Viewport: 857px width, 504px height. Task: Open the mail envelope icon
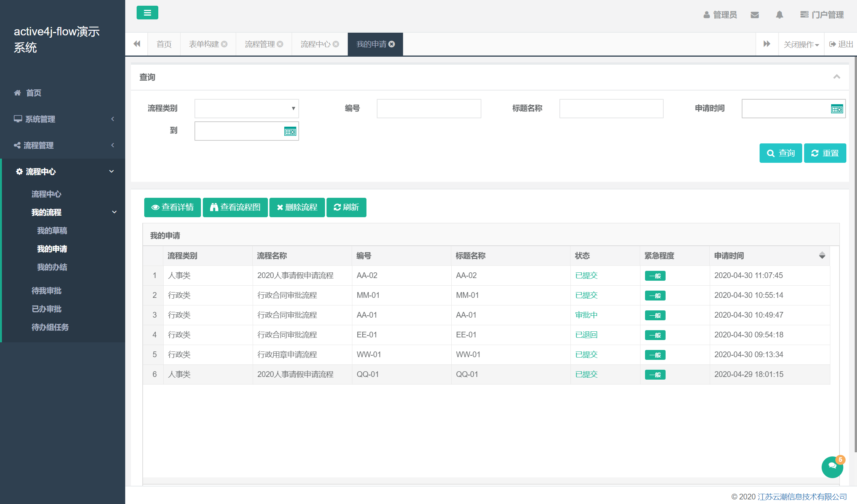(x=755, y=15)
